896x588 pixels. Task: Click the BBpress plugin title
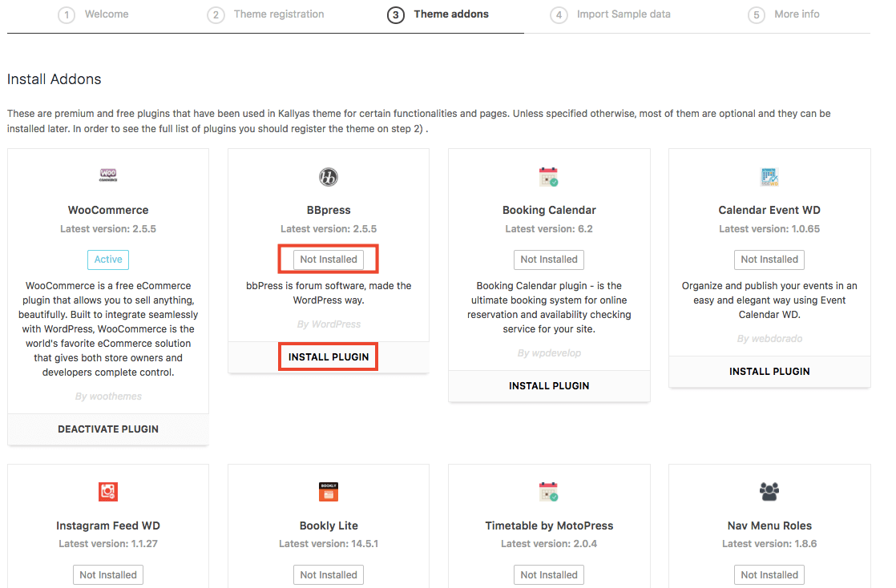[329, 210]
